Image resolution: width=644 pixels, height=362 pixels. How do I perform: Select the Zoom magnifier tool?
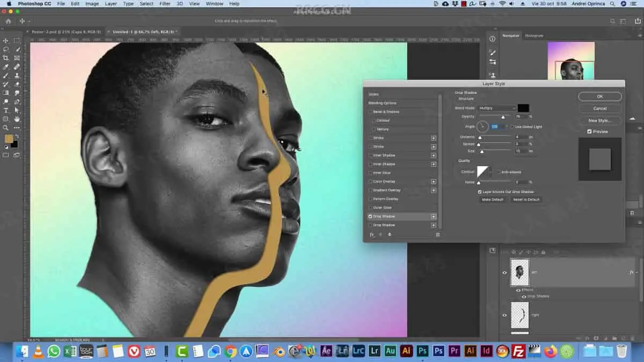6,128
